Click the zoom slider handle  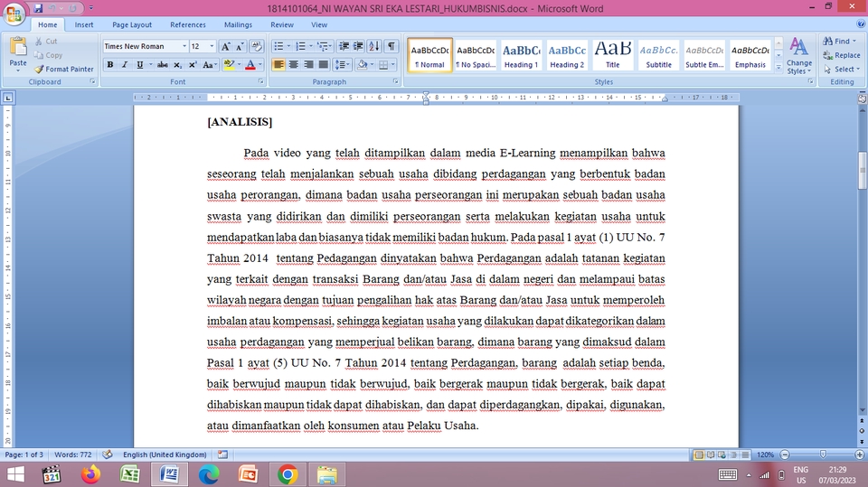click(823, 454)
